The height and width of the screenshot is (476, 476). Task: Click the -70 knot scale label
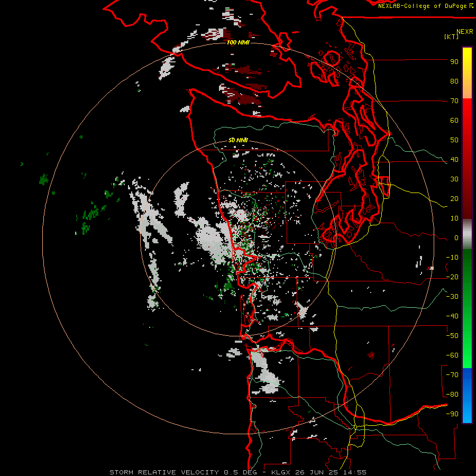pos(452,375)
